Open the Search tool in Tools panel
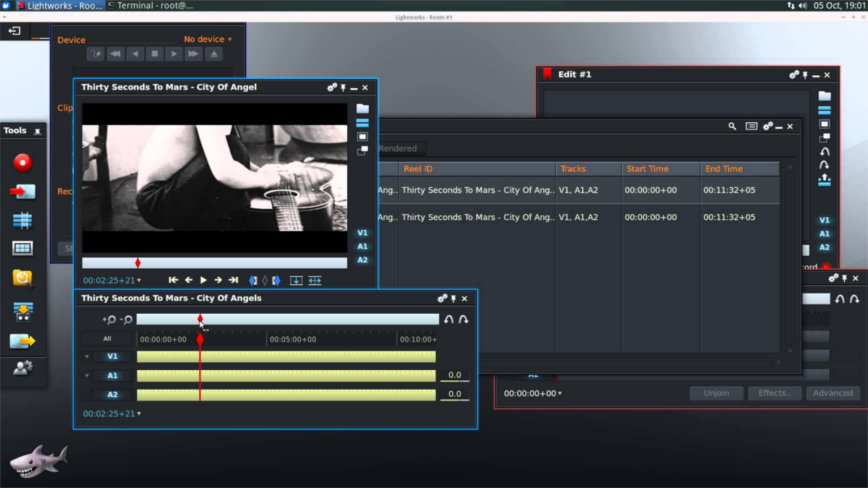Viewport: 868px width, 488px height. (x=22, y=278)
